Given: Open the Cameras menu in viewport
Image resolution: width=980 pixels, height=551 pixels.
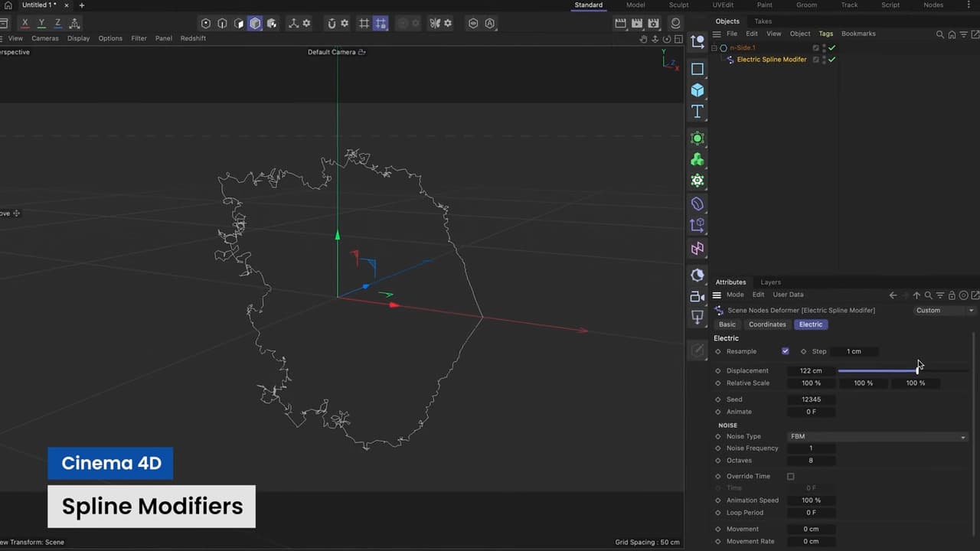Looking at the screenshot, I should click(x=44, y=37).
